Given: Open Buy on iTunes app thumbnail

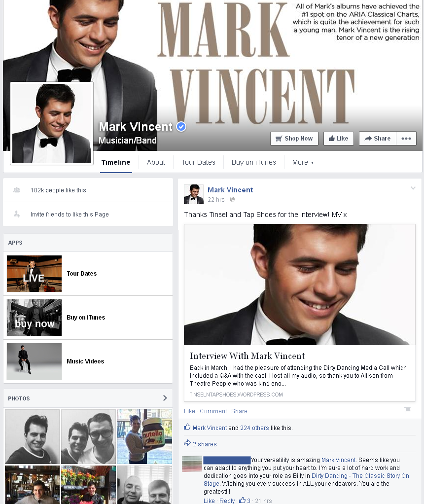Looking at the screenshot, I should coord(34,318).
